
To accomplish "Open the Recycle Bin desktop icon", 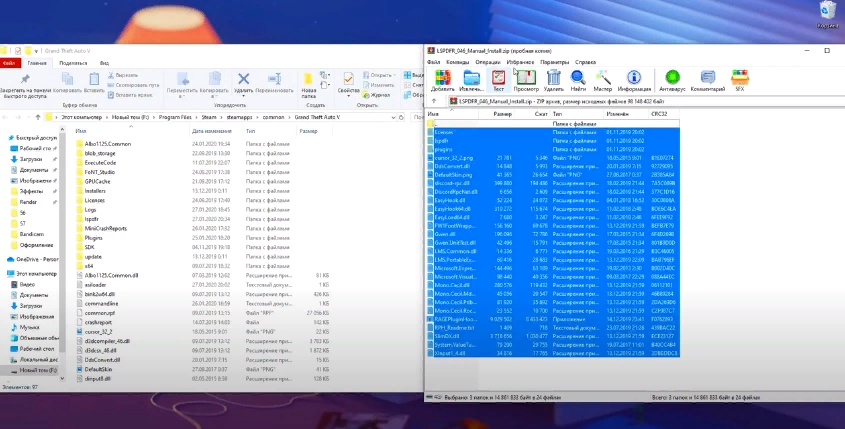I will (x=827, y=15).
